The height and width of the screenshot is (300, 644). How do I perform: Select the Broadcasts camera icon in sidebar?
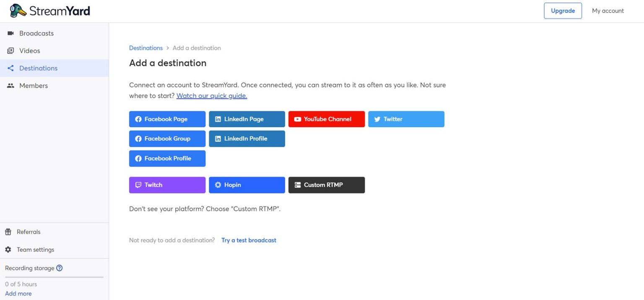(x=10, y=33)
